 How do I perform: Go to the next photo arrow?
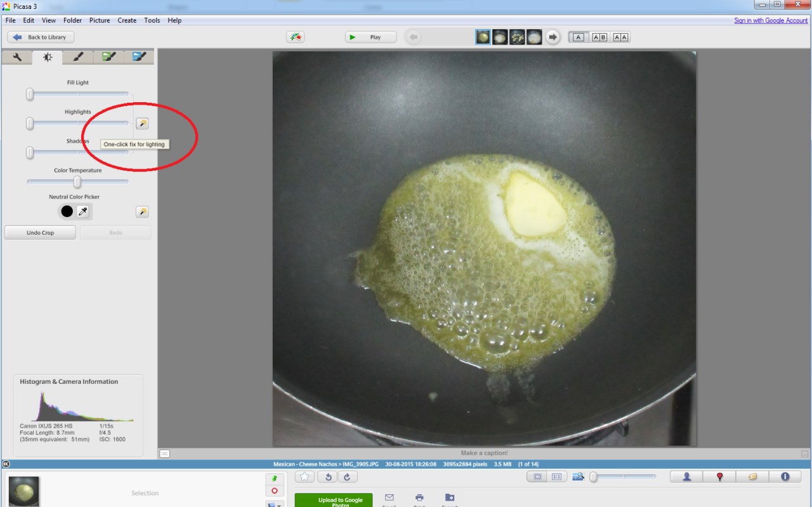553,37
